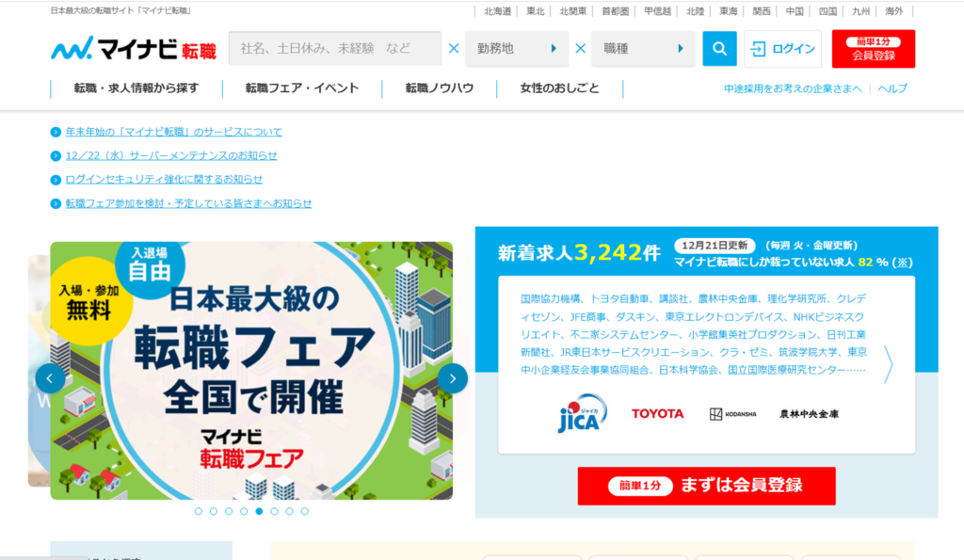Click the まずは会員登録 red button
This screenshot has height=560, width=964.
706,486
